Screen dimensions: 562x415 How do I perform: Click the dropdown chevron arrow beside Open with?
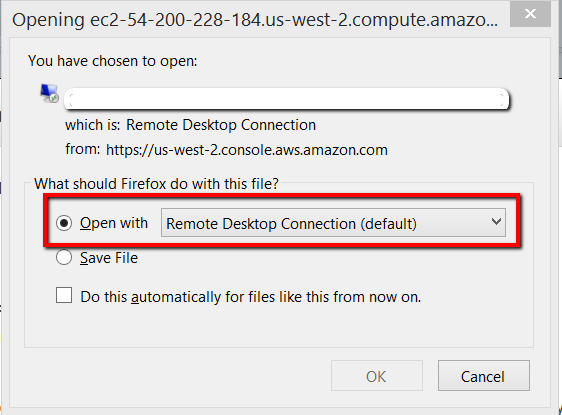[x=496, y=222]
